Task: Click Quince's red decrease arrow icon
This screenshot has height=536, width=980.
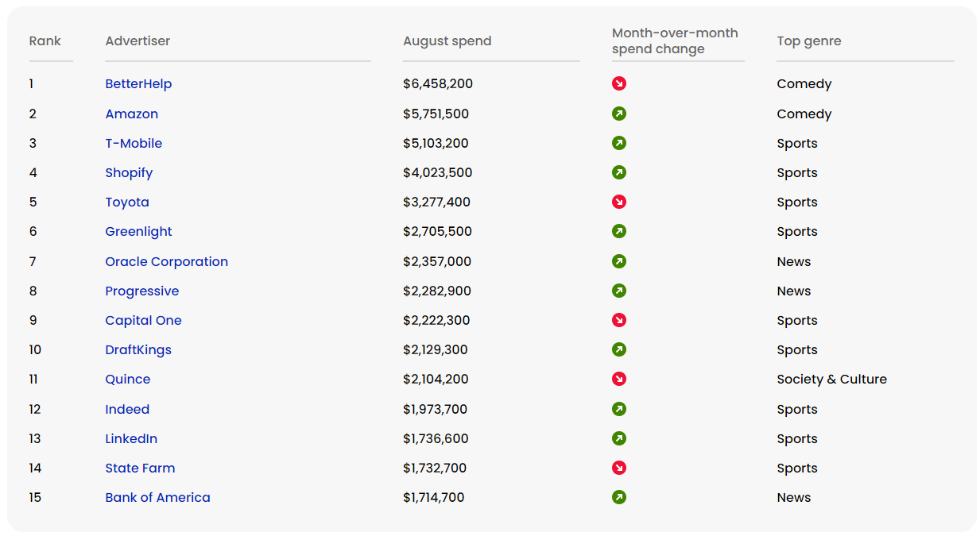Action: [x=619, y=379]
